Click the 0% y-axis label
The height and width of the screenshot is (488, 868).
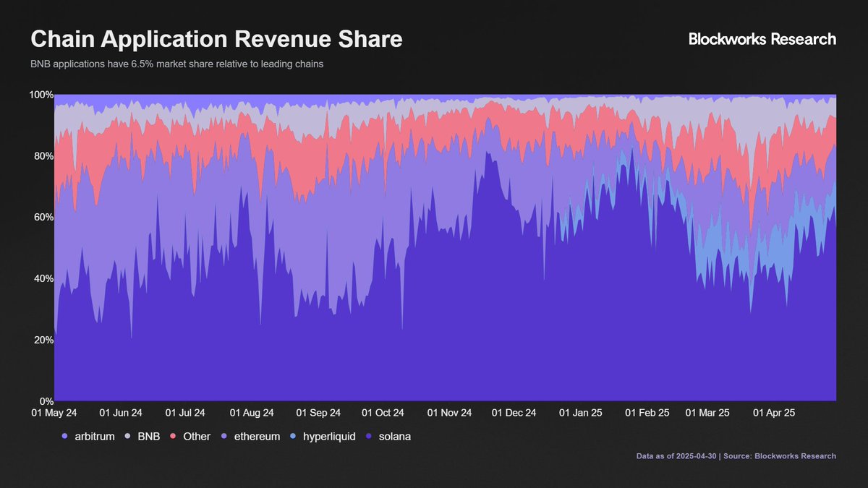(45, 401)
